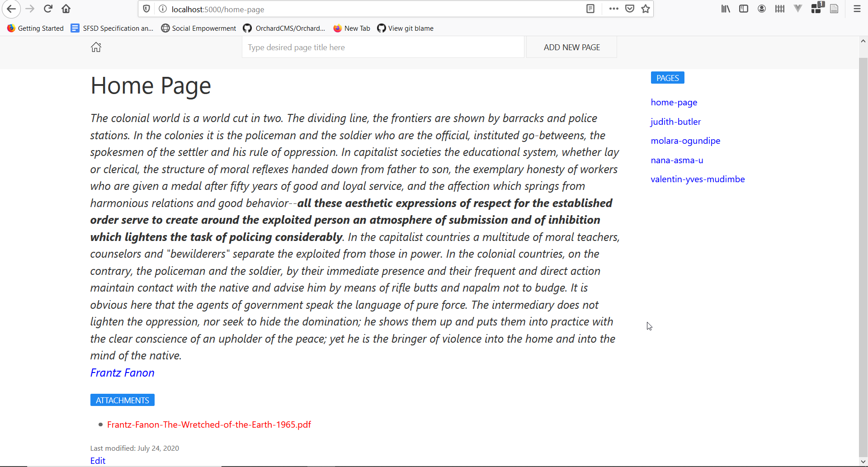Image resolution: width=868 pixels, height=467 pixels.
Task: Open Getting Started bookmark
Action: click(x=36, y=28)
